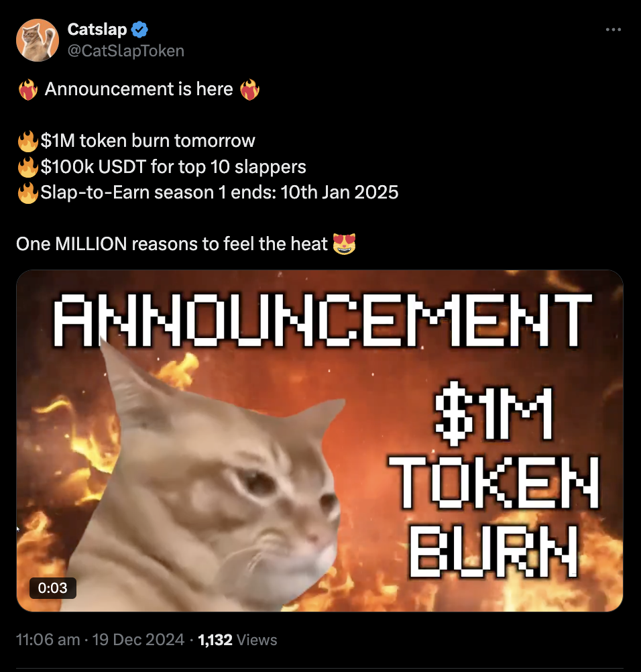View the 1,132 Views count
This screenshot has height=672, width=641.
[x=237, y=639]
